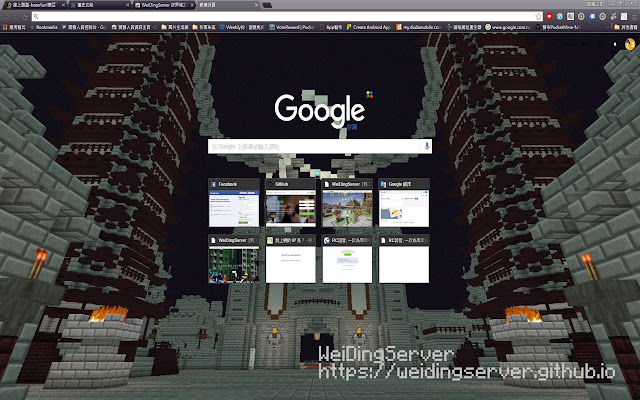The image size is (640, 400).
Task: Close the WeiDingServer tab
Action: pos(192,5)
